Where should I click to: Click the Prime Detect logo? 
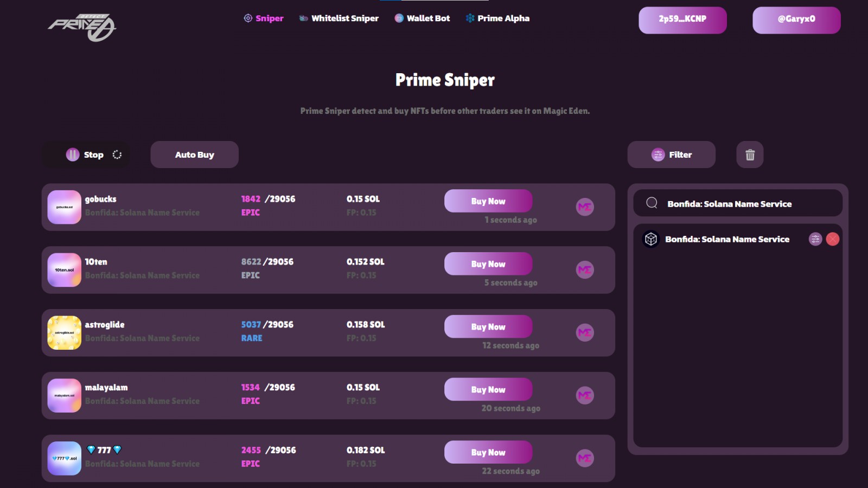click(x=82, y=27)
